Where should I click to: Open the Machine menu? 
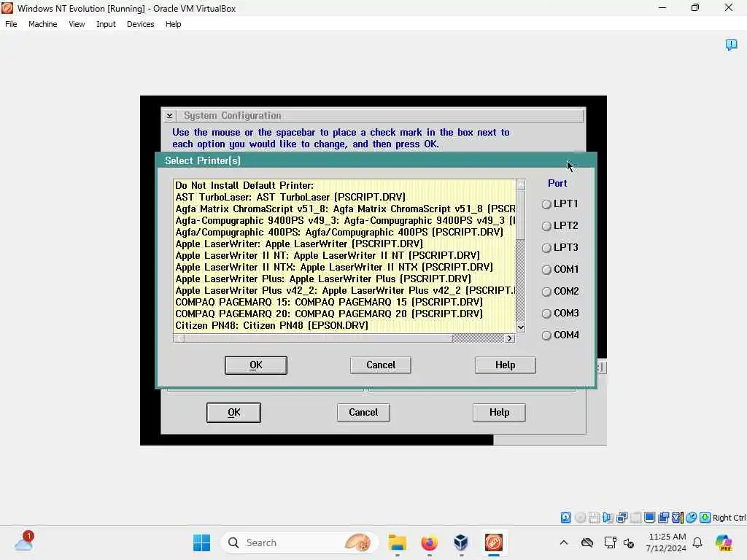43,24
